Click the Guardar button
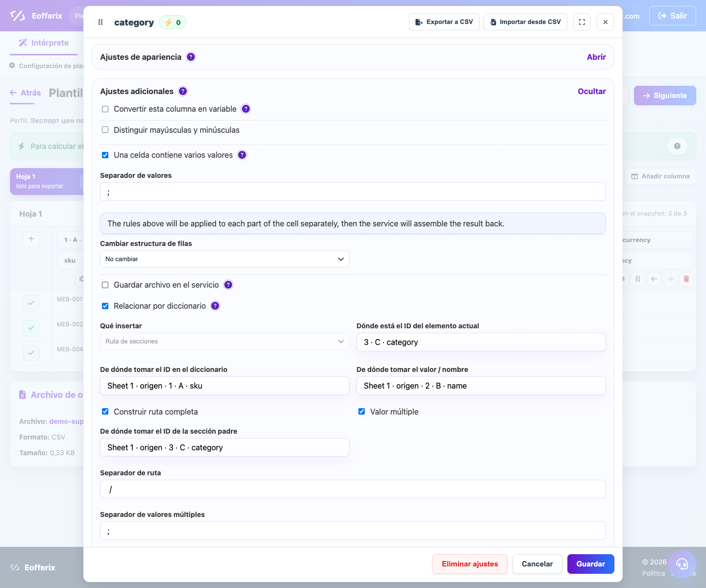 click(591, 564)
